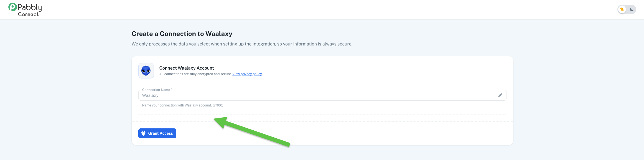Focus the Connection Name input field
The height and width of the screenshot is (160, 644).
[x=322, y=95]
